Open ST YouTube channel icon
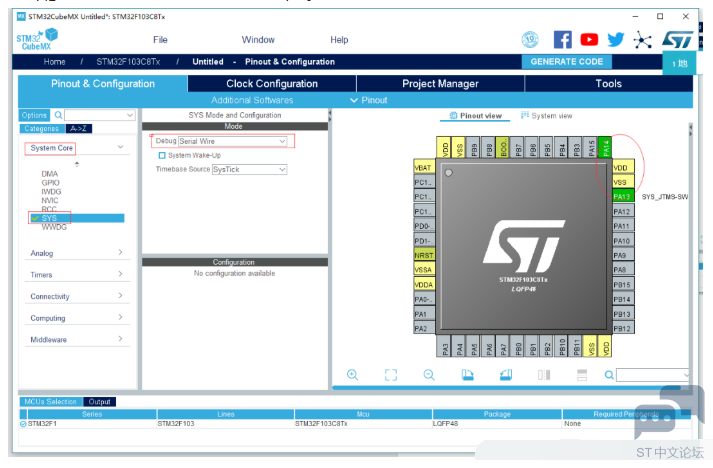 point(590,40)
